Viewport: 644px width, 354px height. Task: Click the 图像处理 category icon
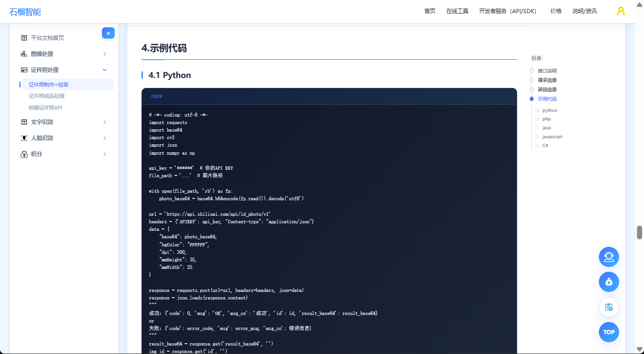coord(24,54)
